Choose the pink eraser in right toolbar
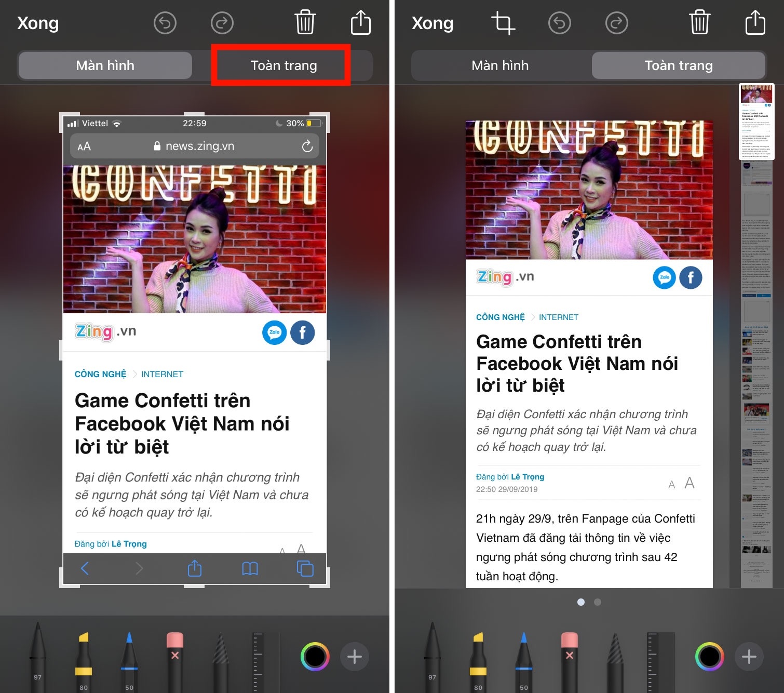This screenshot has width=784, height=693. 570,660
